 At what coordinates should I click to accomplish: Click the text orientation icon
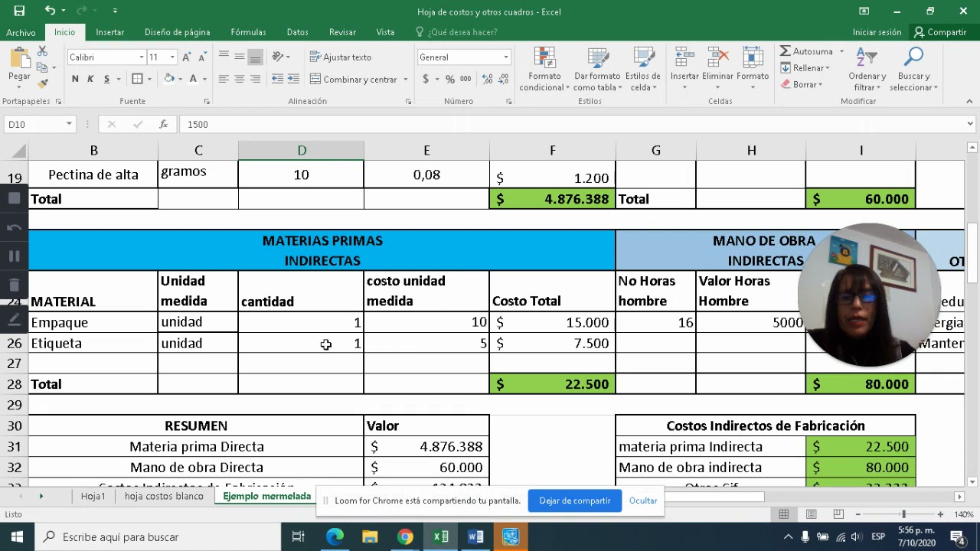point(278,57)
